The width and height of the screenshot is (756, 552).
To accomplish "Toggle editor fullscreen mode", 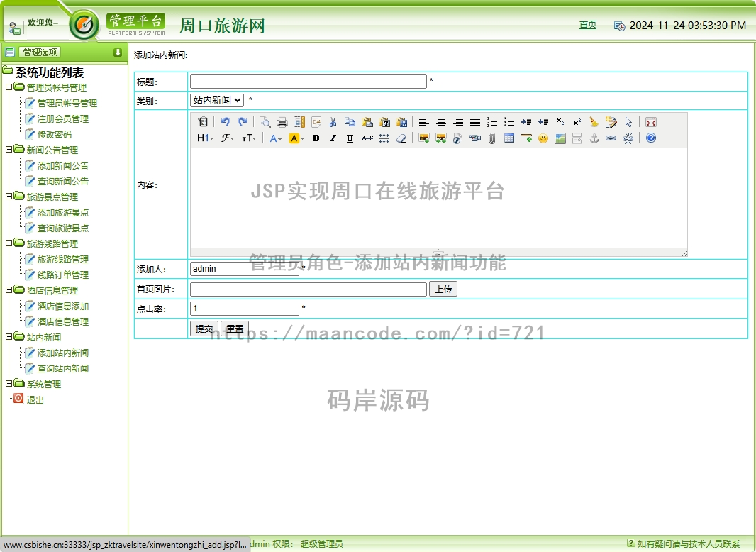I will (x=651, y=122).
